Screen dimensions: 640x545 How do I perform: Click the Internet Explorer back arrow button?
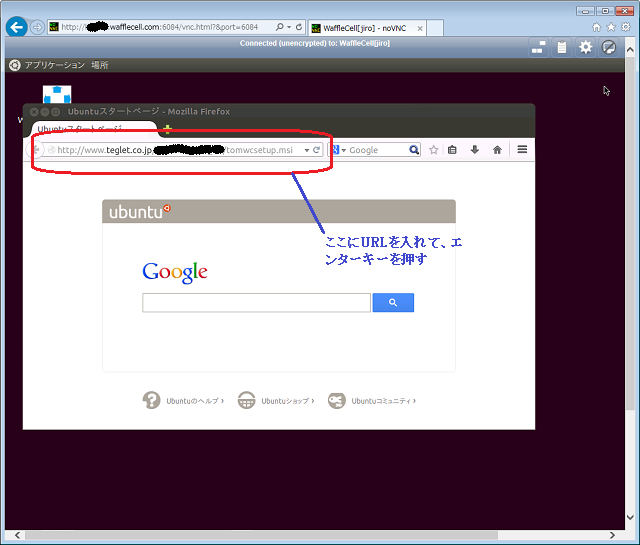pos(17,27)
